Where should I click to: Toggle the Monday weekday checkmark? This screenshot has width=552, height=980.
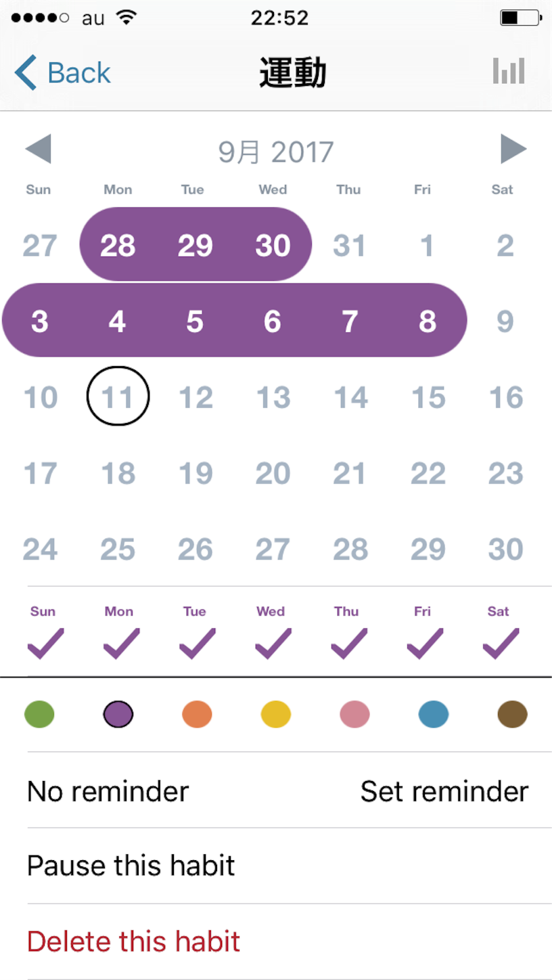tap(121, 644)
